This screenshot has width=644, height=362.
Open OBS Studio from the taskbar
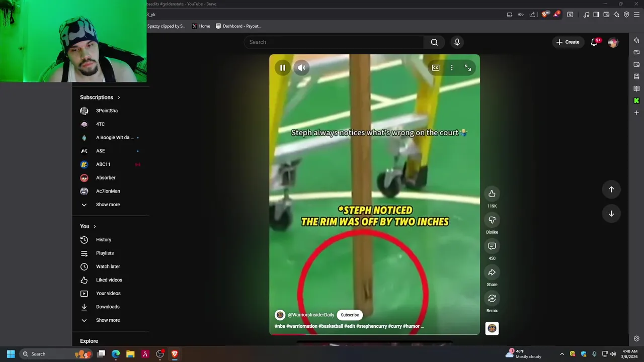pyautogui.click(x=160, y=354)
